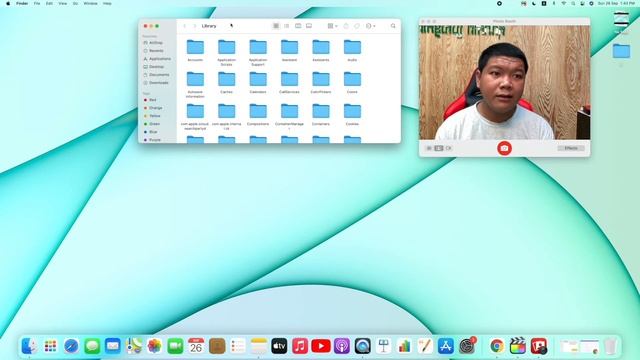Image resolution: width=640 pixels, height=360 pixels.
Task: Open Podcasts from the dock
Action: [342, 346]
